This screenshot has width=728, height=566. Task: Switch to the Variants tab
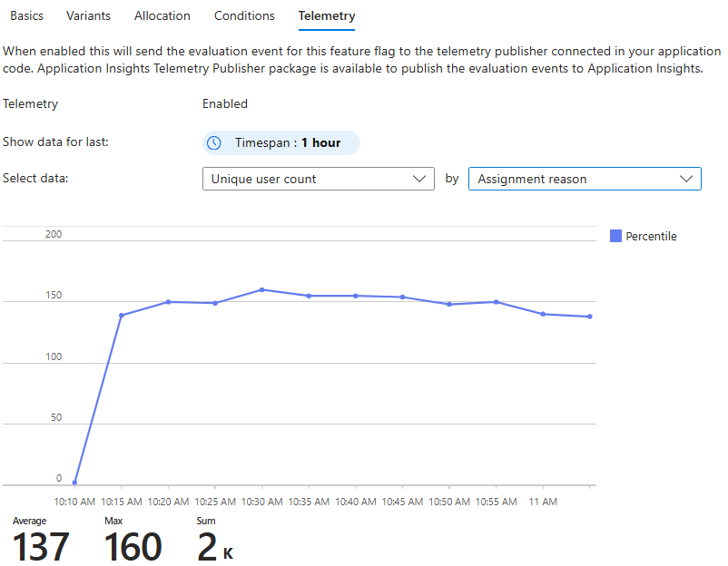(88, 15)
